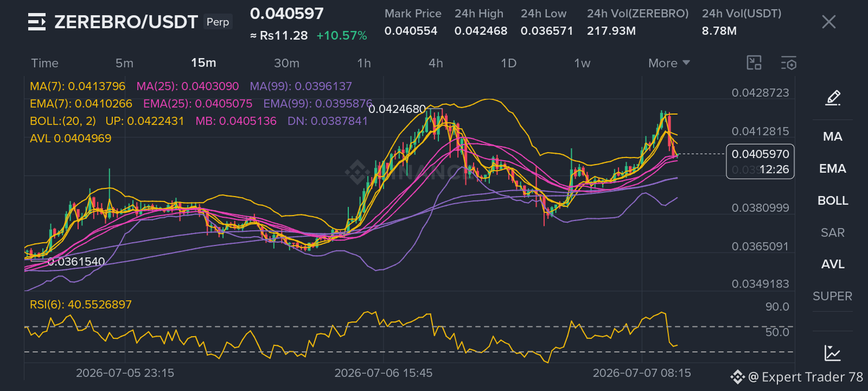Click the RSI(6) indicator label
Viewport: 868px width, 391px height.
(x=81, y=305)
